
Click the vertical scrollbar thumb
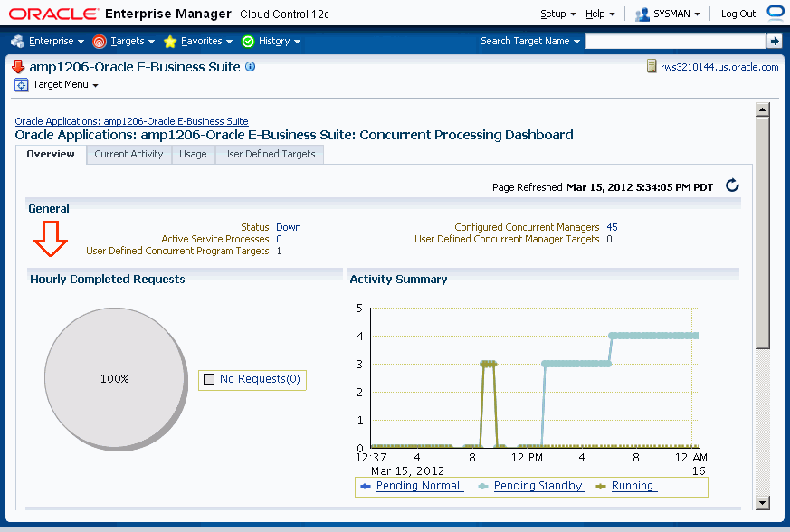[763, 233]
